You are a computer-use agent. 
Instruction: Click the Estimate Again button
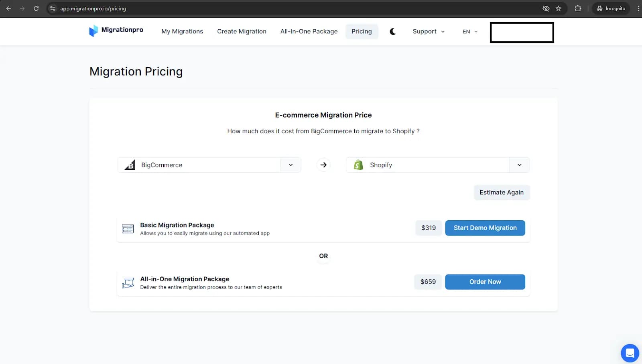[x=501, y=192]
